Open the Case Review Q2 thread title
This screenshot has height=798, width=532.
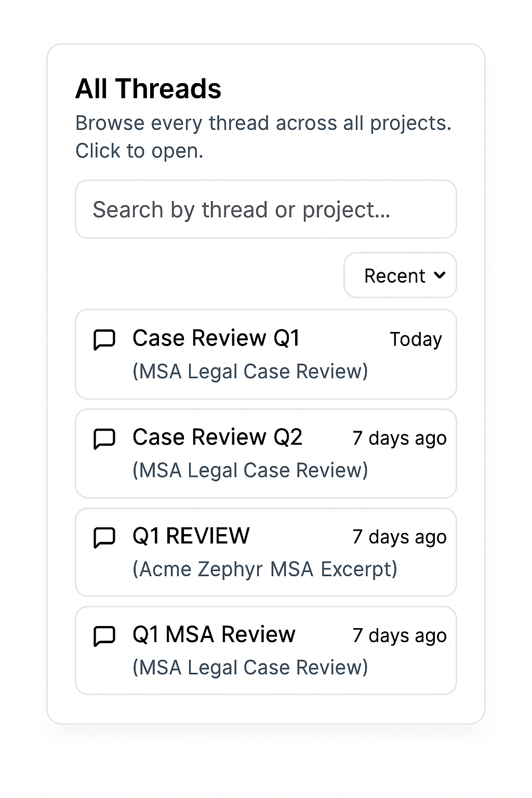tap(217, 437)
